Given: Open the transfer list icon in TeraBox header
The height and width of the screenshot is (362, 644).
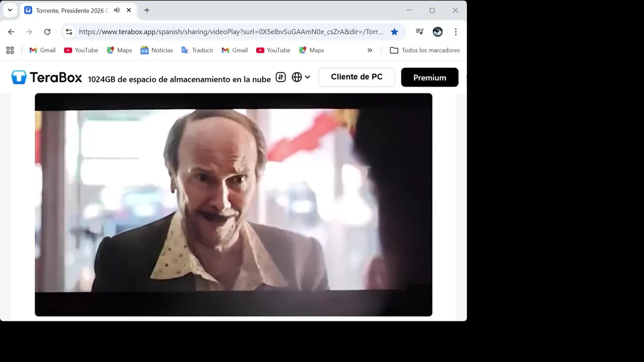Looking at the screenshot, I should click(281, 77).
